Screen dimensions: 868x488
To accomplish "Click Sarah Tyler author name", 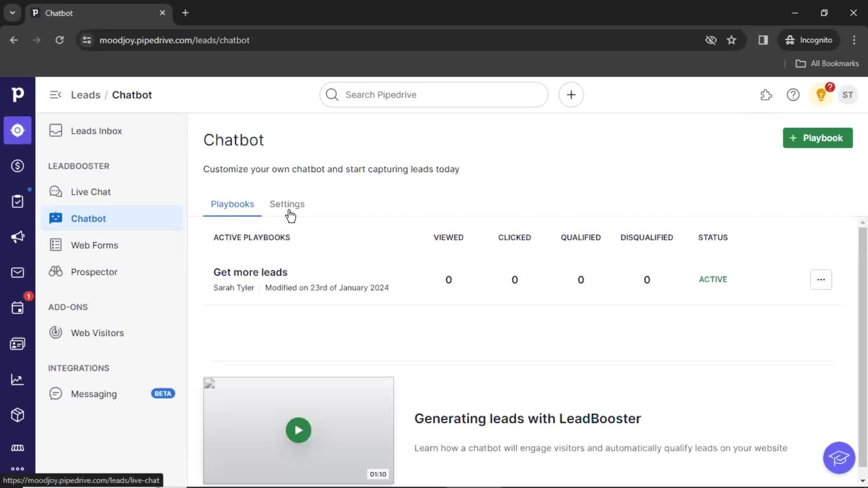I will point(234,288).
